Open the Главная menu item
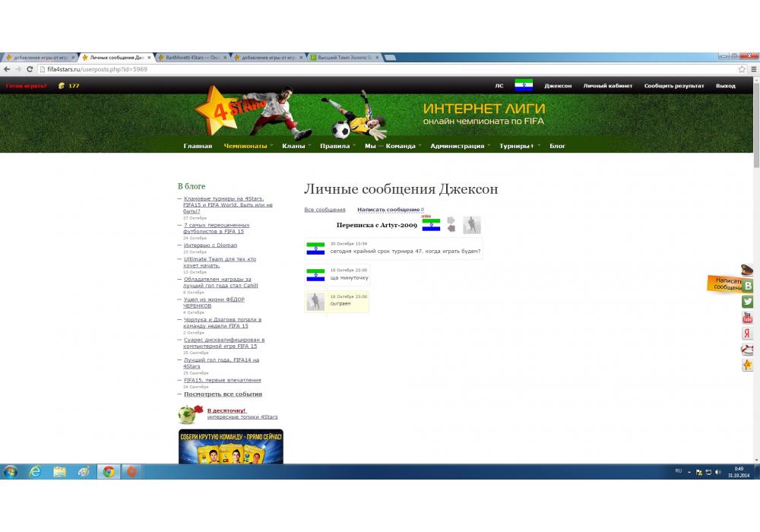Image resolution: width=760 pixels, height=532 pixels. pyautogui.click(x=198, y=146)
